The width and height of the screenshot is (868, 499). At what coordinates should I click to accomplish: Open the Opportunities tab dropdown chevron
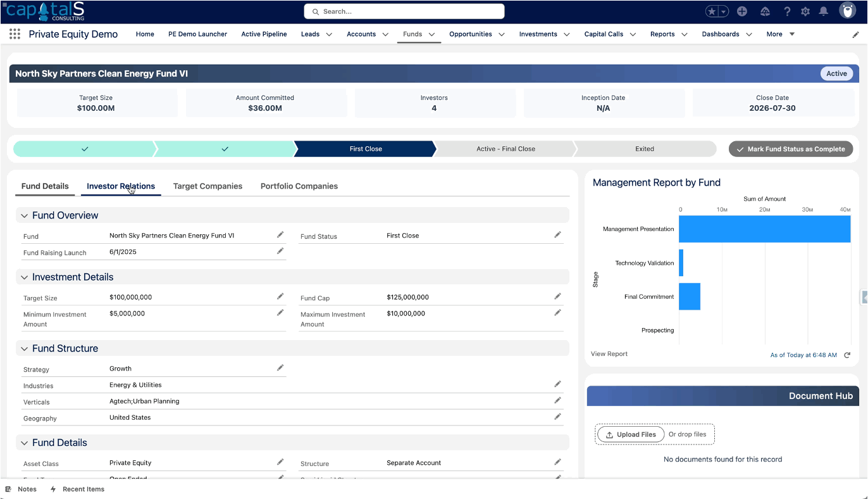pos(502,35)
